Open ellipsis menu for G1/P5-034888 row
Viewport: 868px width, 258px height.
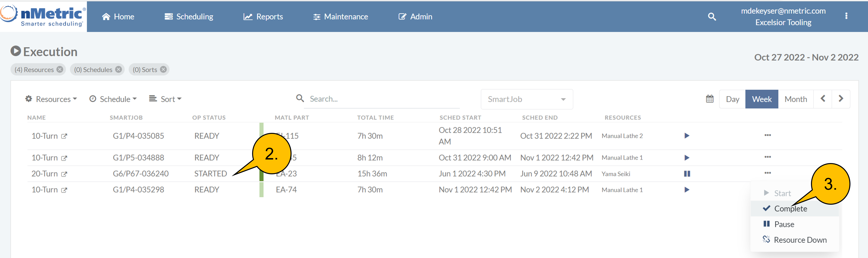click(x=768, y=157)
